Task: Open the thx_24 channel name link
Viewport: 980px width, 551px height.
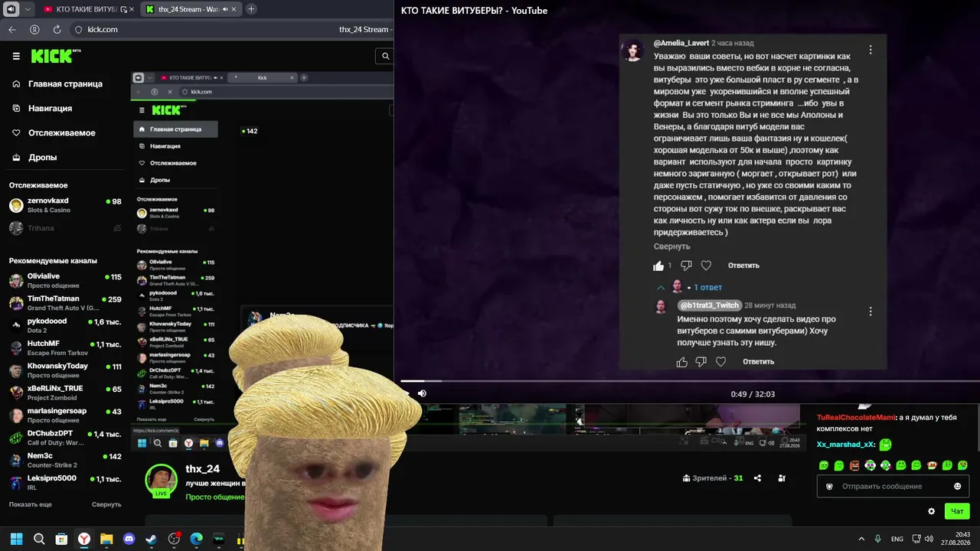Action: coord(203,469)
